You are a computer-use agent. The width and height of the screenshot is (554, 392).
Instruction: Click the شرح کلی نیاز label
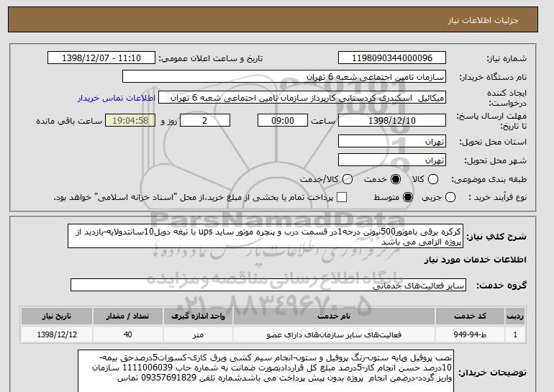point(496,236)
